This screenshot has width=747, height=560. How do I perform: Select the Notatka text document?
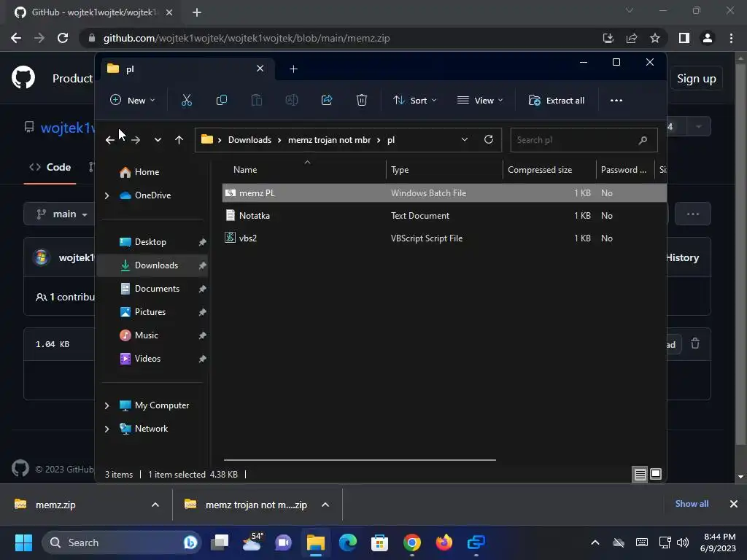point(444,216)
